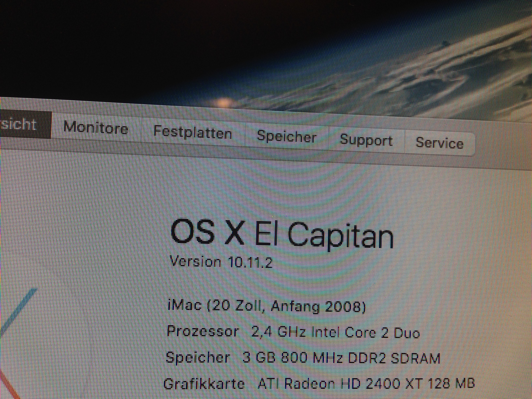Go to the Support tab

point(366,140)
